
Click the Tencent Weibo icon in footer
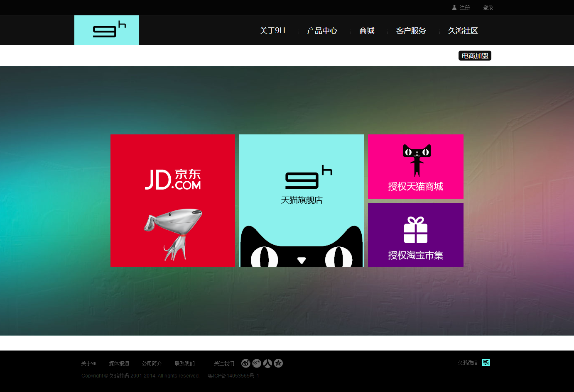pyautogui.click(x=257, y=363)
